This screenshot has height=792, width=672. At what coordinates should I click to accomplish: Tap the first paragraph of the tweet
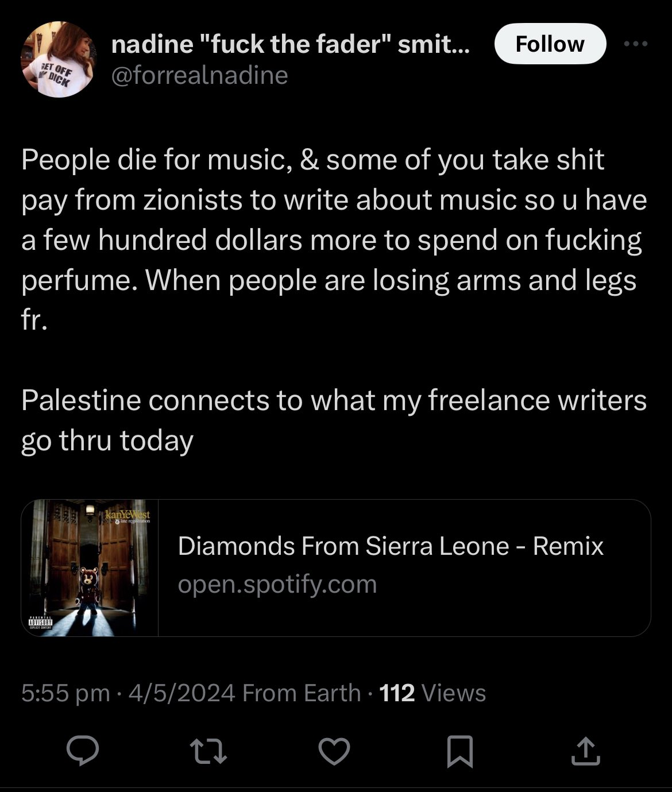coord(334,239)
